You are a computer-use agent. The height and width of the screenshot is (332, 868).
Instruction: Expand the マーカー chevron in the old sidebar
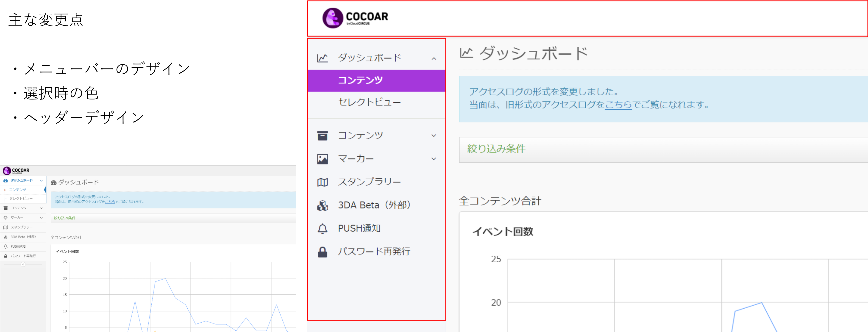pos(42,218)
